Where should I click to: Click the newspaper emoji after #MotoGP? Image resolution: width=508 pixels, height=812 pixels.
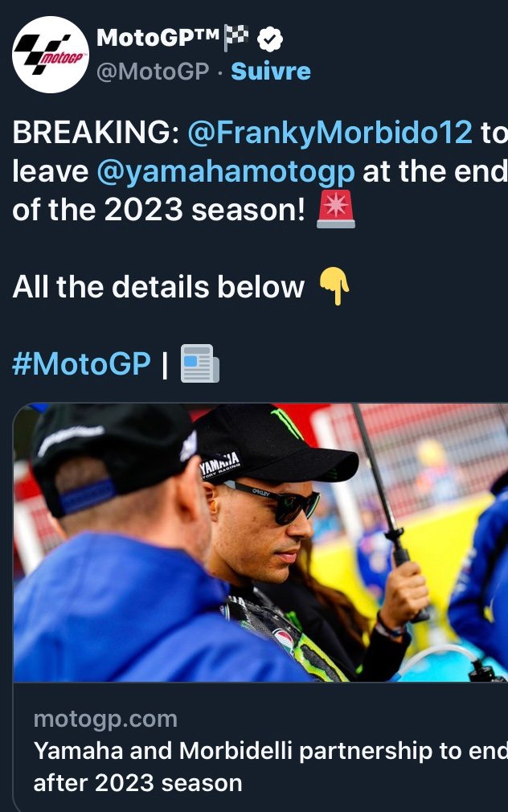coord(200,363)
